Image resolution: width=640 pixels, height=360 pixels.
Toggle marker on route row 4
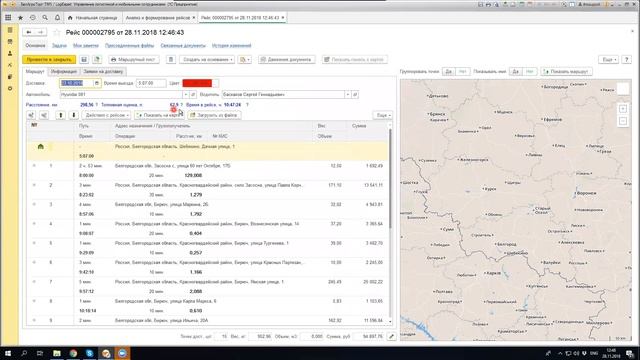pos(34,224)
